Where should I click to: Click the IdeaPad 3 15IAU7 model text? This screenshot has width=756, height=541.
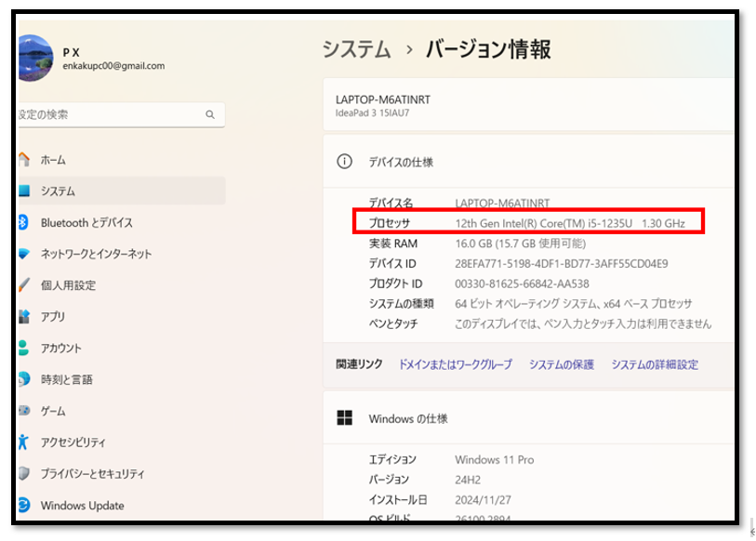pyautogui.click(x=372, y=113)
